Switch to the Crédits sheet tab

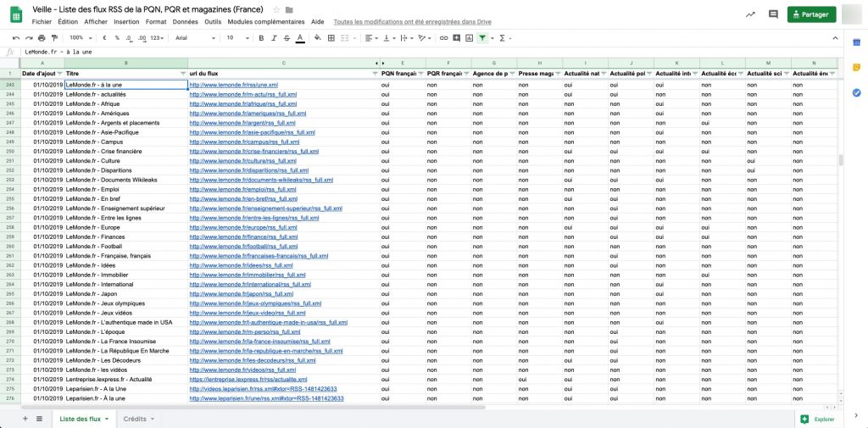click(138, 420)
